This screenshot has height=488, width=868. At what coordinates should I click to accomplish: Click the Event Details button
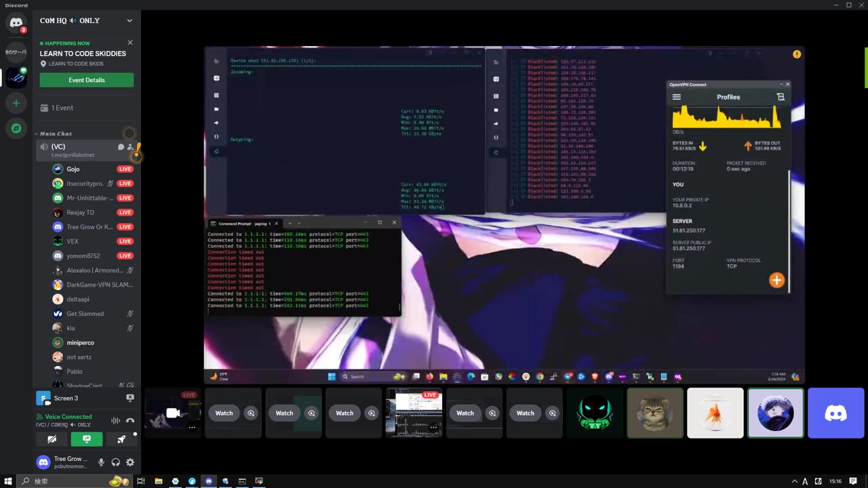pos(87,80)
